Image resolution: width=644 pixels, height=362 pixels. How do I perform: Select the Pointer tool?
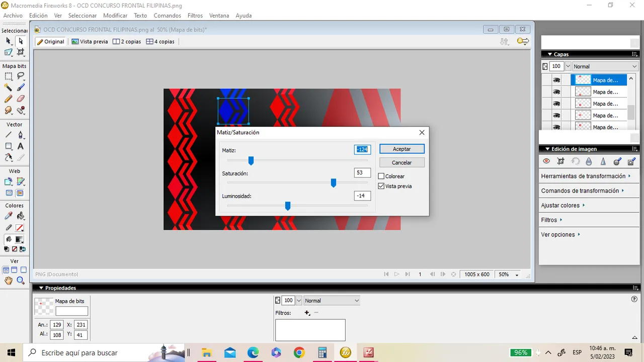[x=9, y=41]
